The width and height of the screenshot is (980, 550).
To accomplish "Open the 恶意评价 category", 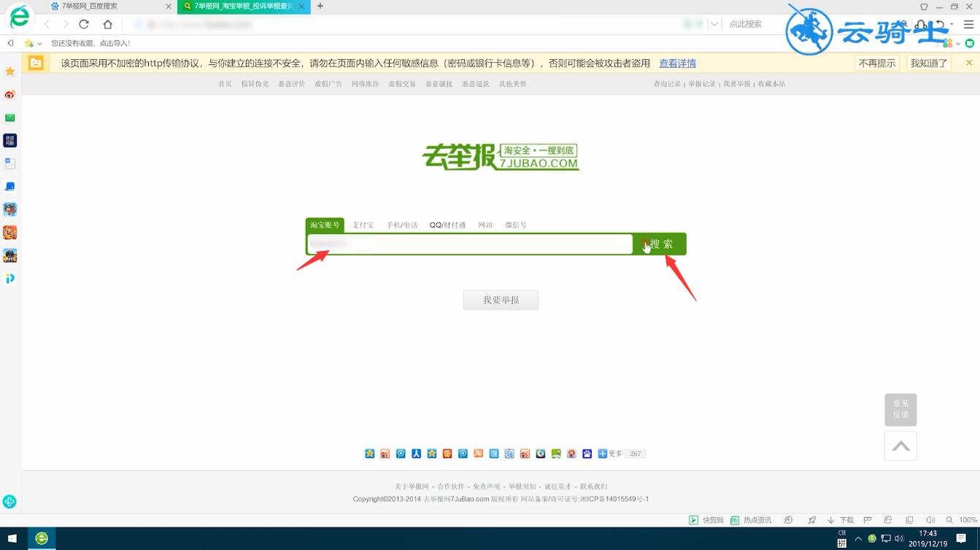I will [x=291, y=84].
